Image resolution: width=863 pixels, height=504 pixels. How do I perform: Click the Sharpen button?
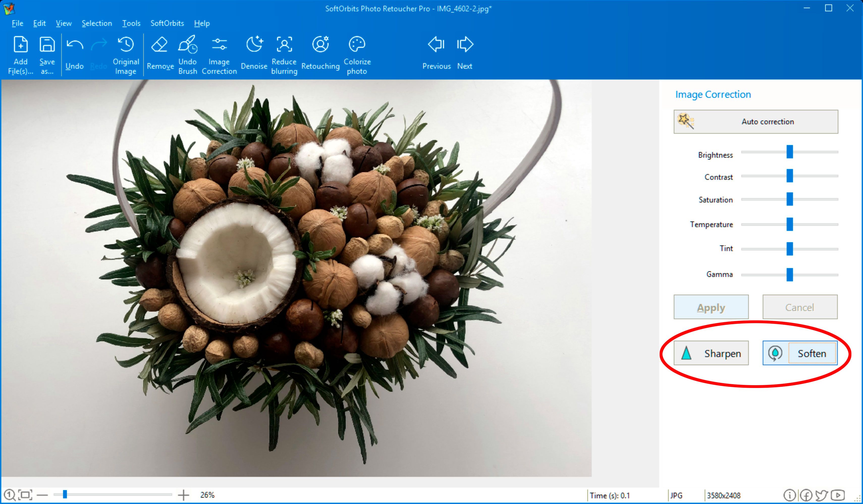[x=710, y=353]
